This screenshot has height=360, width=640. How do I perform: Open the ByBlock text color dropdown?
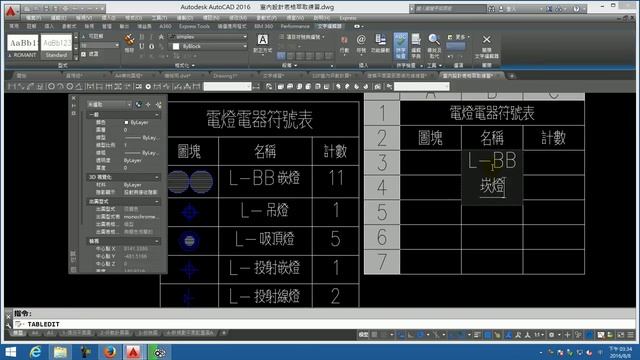(209, 46)
